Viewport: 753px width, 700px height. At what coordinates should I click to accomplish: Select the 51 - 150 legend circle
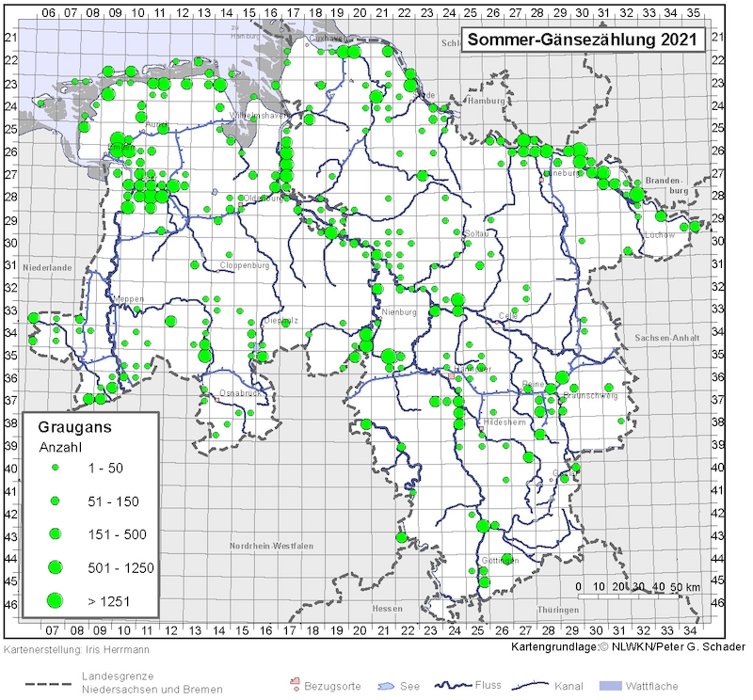pos(55,500)
